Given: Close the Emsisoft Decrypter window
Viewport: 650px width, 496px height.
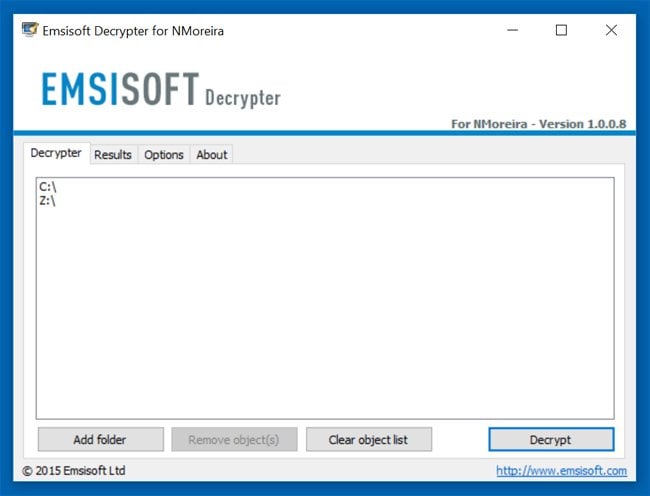Looking at the screenshot, I should tap(611, 30).
